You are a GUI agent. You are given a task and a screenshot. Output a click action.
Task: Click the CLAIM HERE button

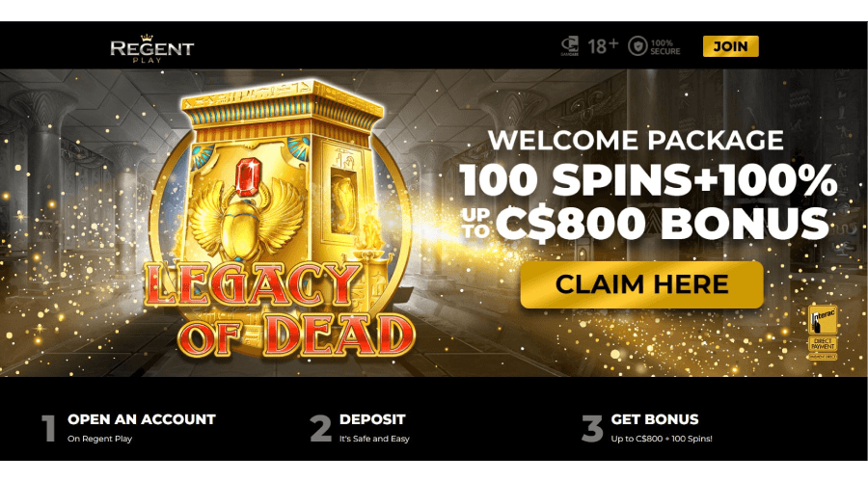[x=641, y=284]
